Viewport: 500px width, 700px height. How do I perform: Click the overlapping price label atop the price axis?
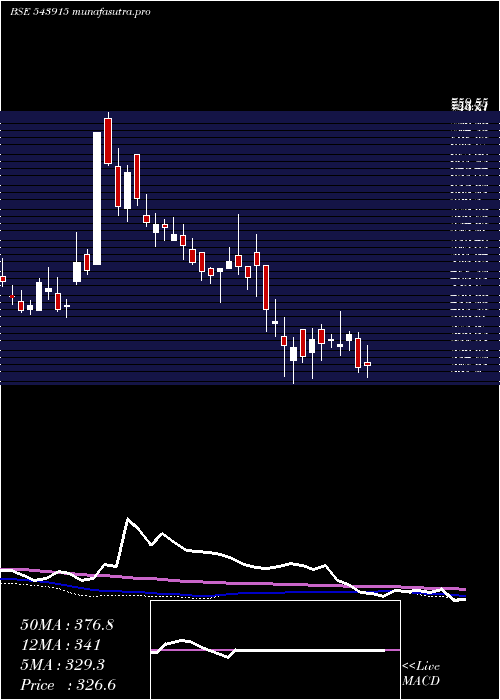pos(469,105)
